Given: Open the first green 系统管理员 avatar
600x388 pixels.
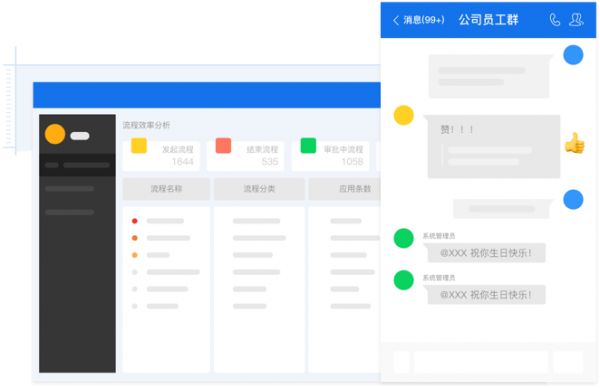Looking at the screenshot, I should (x=404, y=238).
